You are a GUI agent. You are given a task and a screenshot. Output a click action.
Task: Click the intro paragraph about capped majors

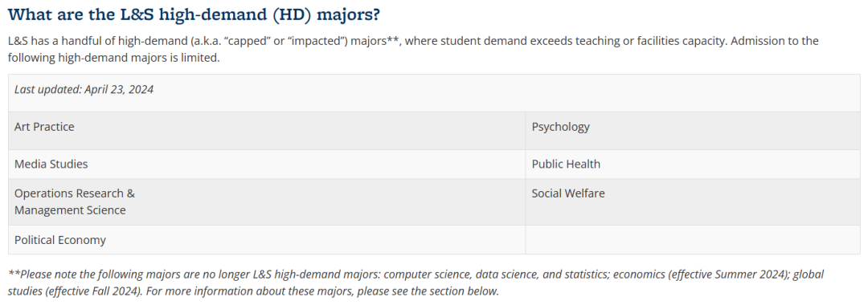(x=413, y=49)
